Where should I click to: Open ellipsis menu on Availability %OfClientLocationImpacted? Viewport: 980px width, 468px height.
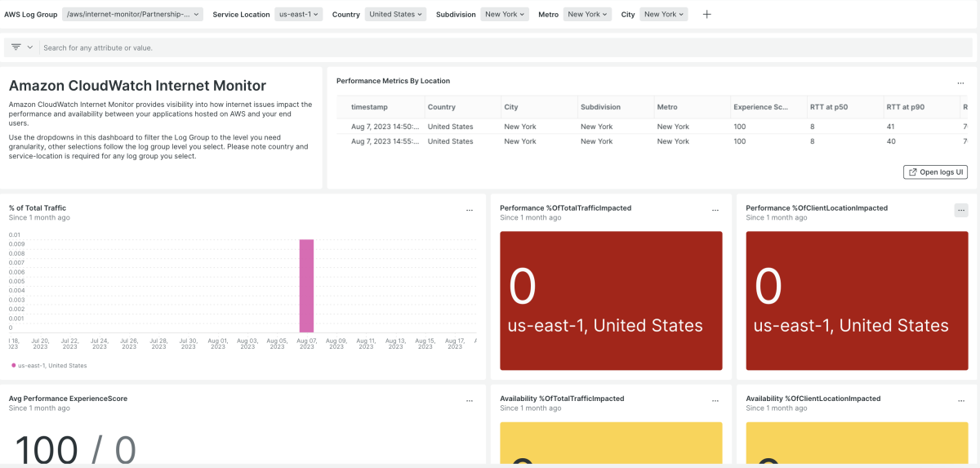pos(961,401)
